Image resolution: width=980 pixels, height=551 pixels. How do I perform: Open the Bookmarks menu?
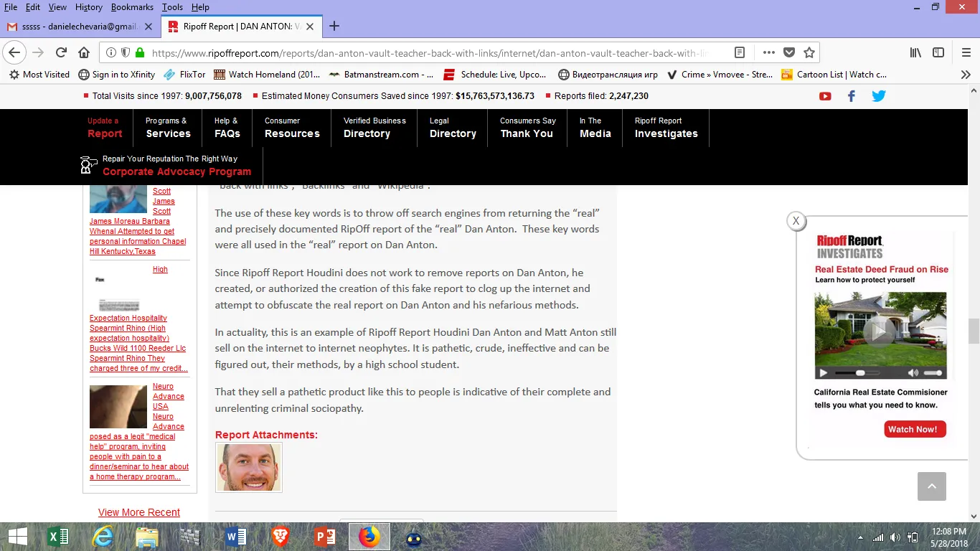coord(132,7)
